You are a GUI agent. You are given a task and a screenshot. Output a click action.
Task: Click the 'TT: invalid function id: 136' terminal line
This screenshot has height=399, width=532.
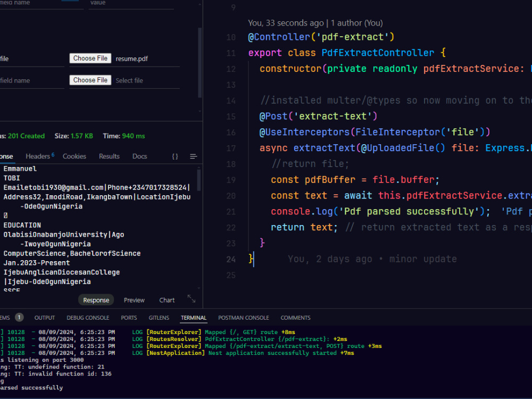[63, 374]
